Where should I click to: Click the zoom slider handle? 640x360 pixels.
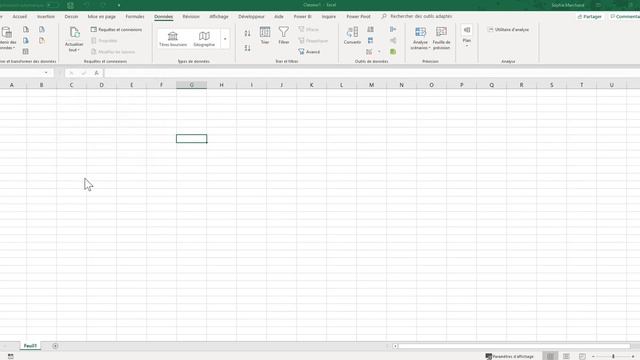pyautogui.click(x=613, y=356)
